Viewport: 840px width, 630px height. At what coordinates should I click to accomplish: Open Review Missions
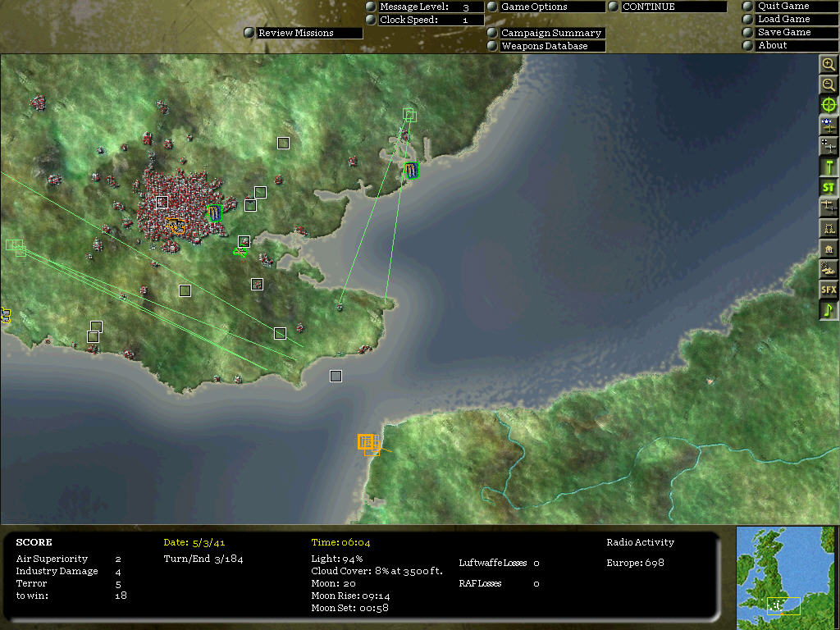(309, 33)
